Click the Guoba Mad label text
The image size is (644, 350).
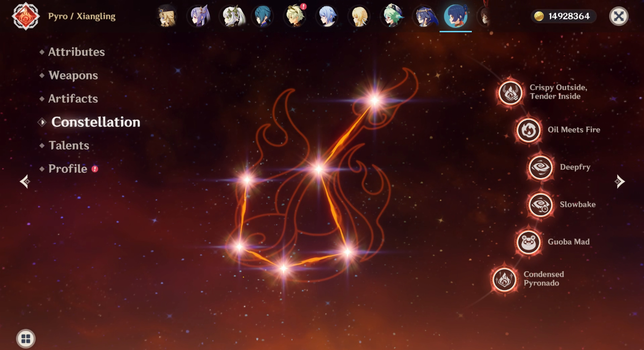click(569, 242)
